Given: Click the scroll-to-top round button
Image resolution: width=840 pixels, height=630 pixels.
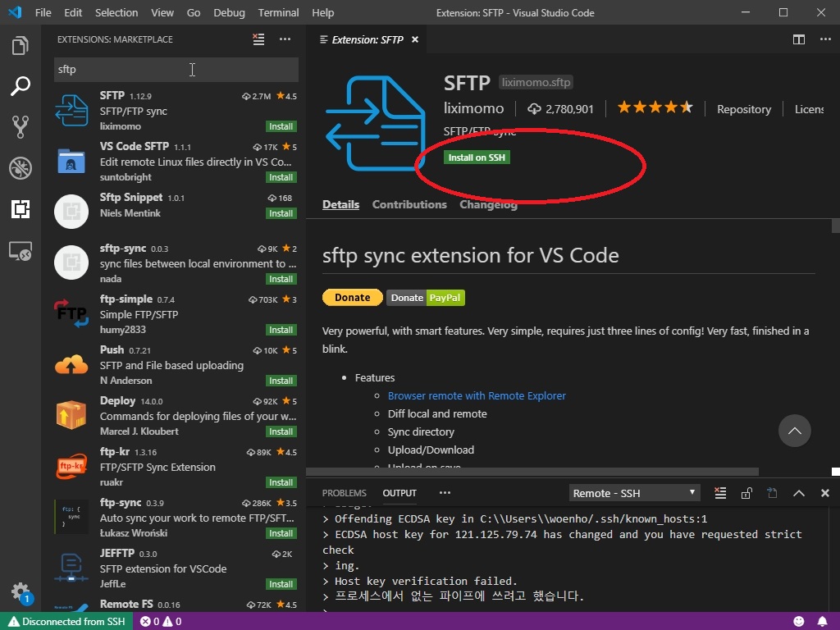Looking at the screenshot, I should click(x=794, y=431).
